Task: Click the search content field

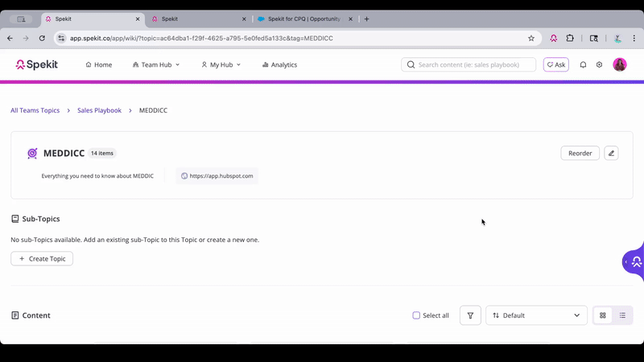Action: click(469, 64)
